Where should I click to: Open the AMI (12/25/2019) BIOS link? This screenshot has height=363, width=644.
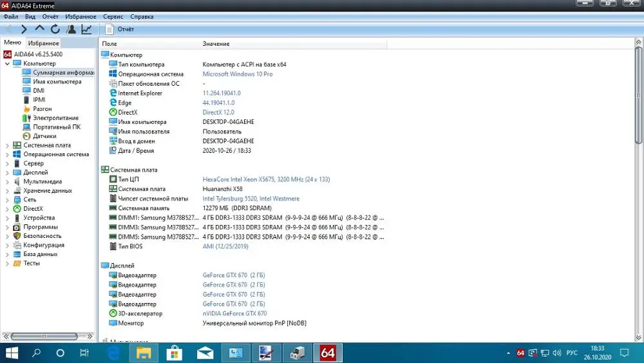225,246
